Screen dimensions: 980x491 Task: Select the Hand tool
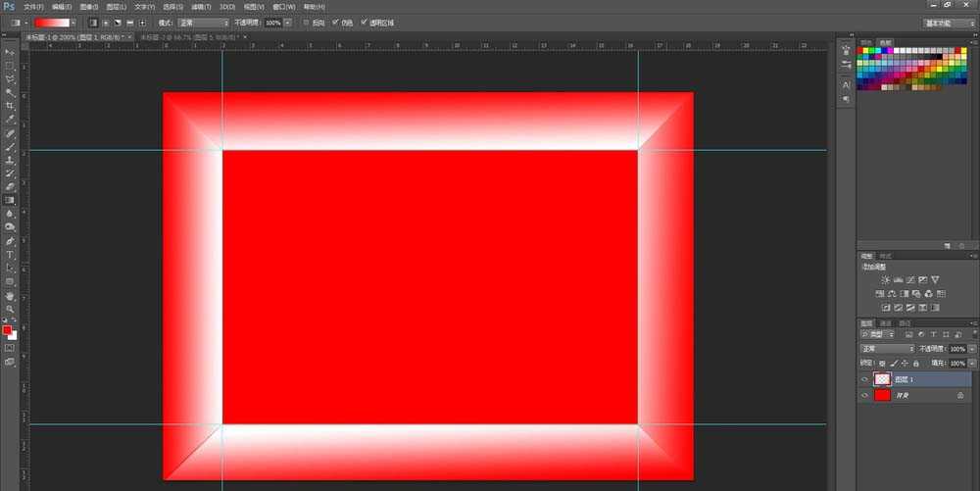pyautogui.click(x=10, y=295)
